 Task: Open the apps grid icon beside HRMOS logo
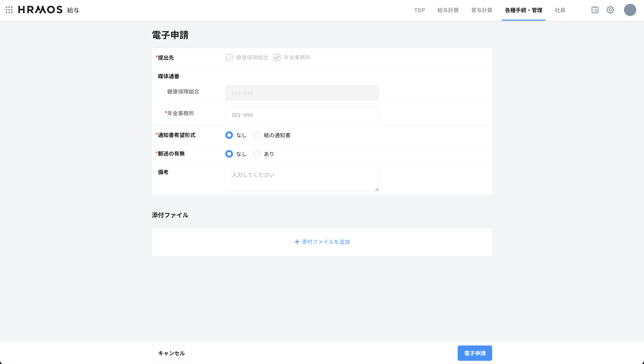9,10
